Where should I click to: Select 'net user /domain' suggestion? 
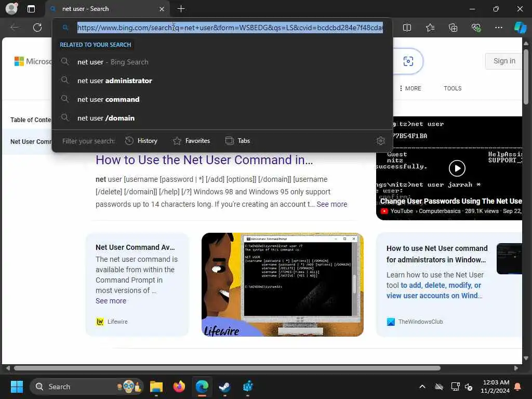(222, 118)
